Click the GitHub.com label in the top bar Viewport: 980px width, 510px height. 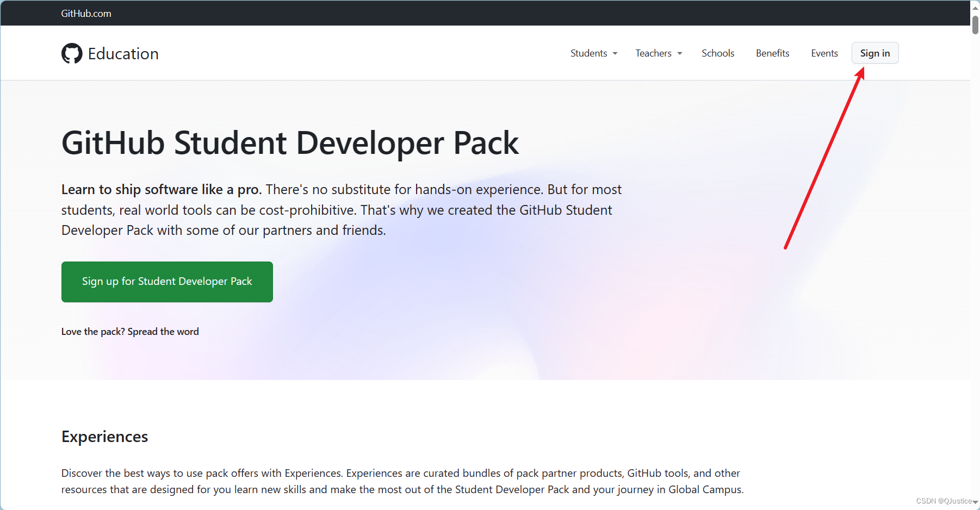(85, 13)
